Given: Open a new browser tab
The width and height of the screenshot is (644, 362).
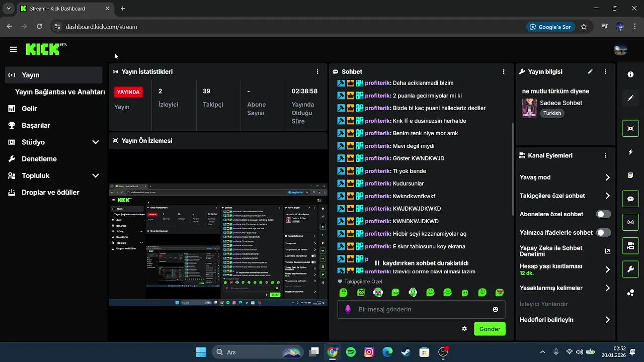Looking at the screenshot, I should click(123, 9).
